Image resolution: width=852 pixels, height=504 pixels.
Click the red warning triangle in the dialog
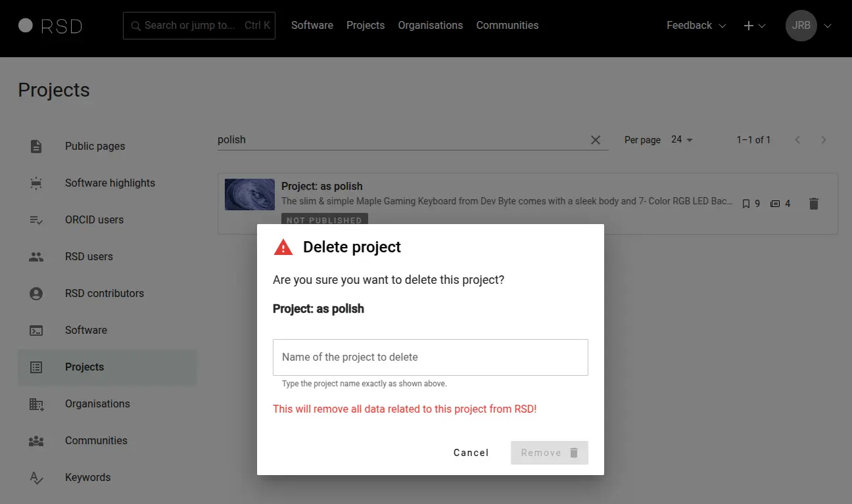[x=283, y=246]
